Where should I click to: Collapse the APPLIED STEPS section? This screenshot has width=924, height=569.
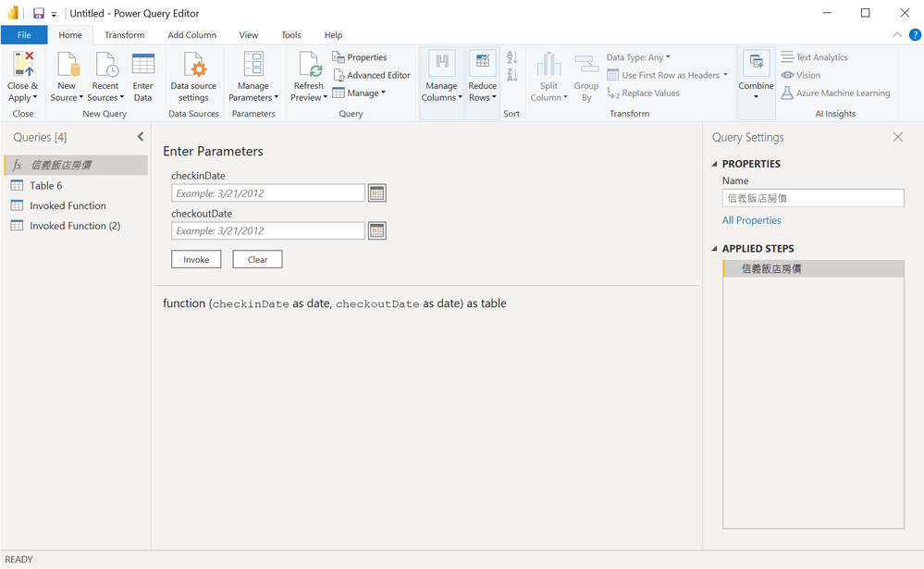[714, 249]
